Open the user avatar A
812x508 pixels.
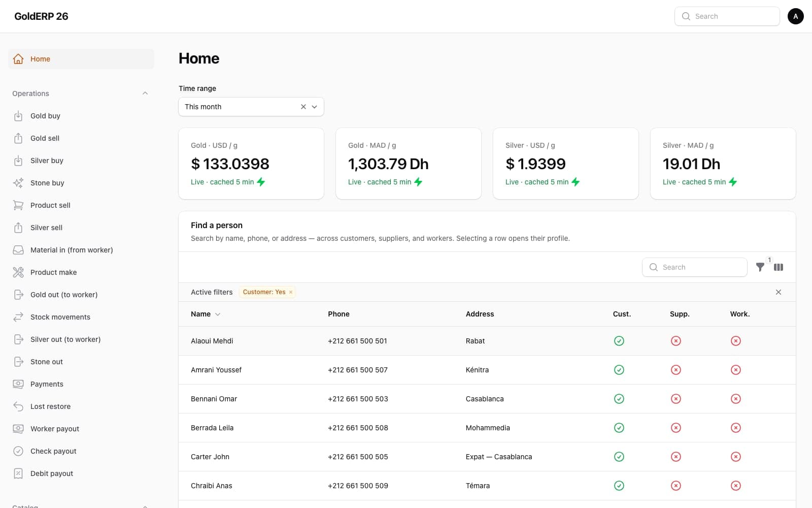coord(795,16)
